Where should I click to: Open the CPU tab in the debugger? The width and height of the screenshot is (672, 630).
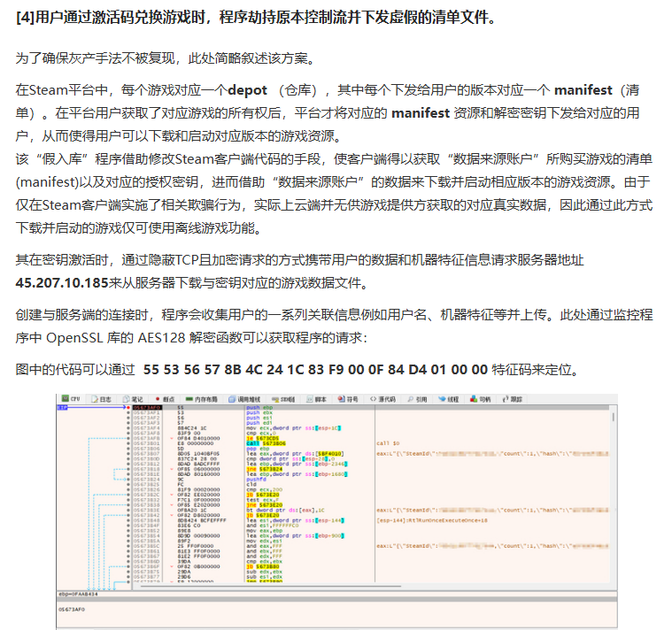(x=71, y=399)
